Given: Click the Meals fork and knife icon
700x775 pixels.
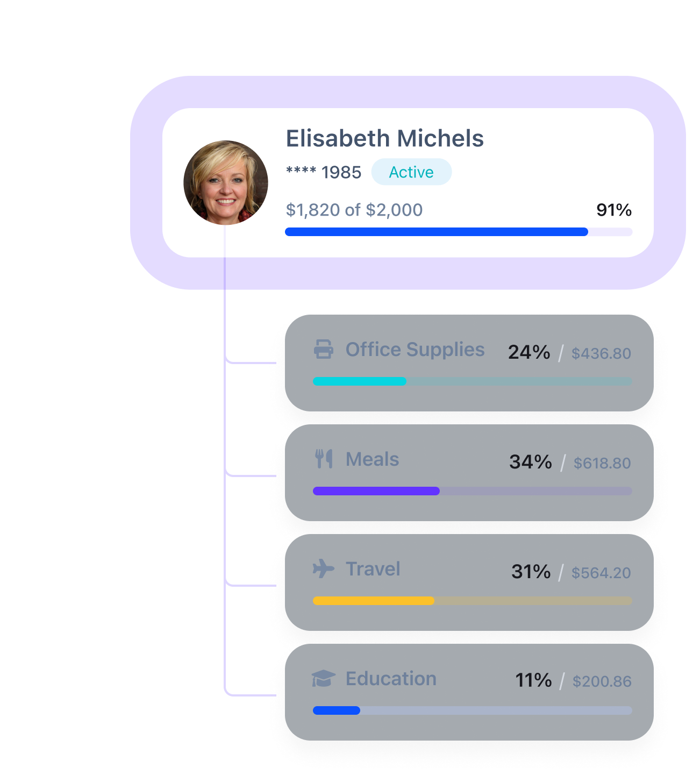Looking at the screenshot, I should click(324, 459).
